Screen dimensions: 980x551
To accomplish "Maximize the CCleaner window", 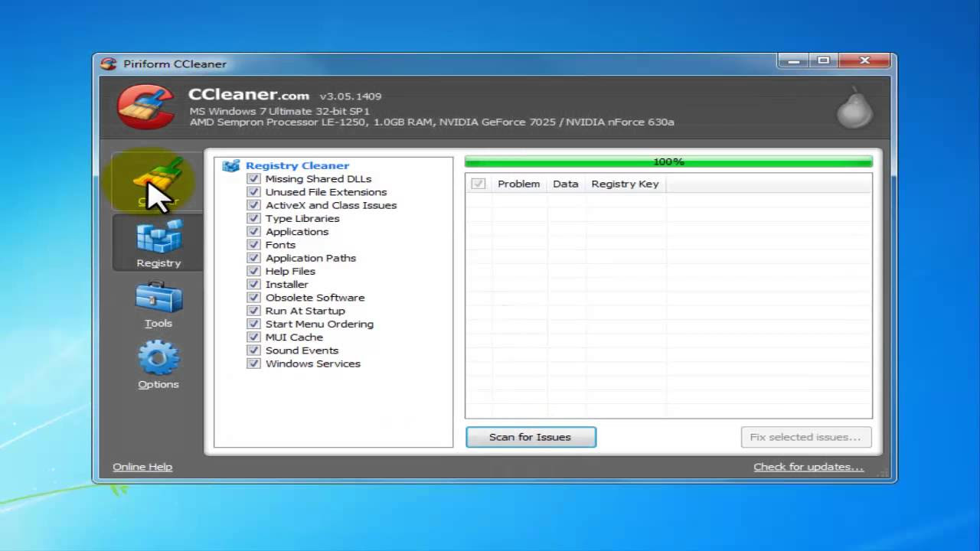I will tap(824, 60).
